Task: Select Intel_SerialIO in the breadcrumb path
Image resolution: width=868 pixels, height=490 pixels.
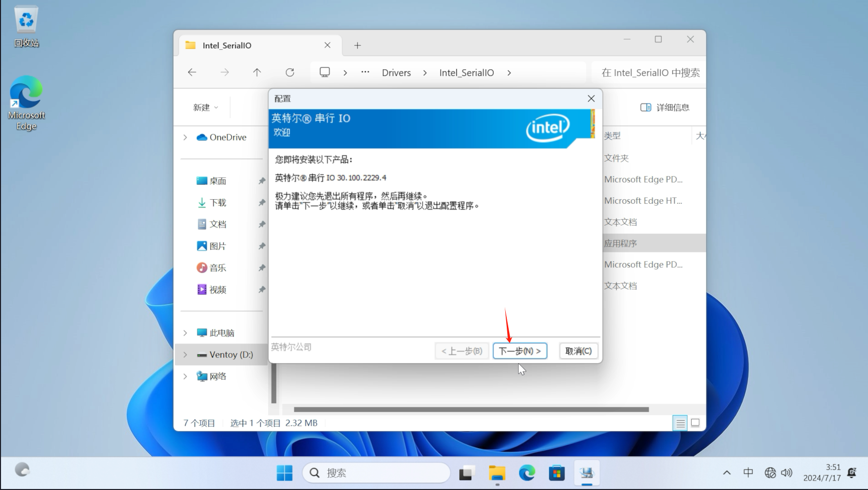Action: click(466, 73)
